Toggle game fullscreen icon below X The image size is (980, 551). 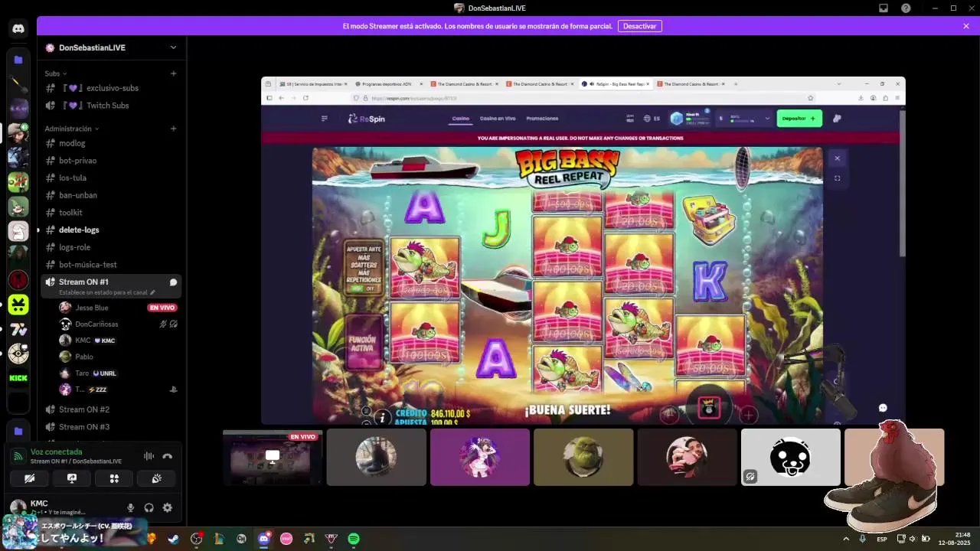(x=837, y=178)
